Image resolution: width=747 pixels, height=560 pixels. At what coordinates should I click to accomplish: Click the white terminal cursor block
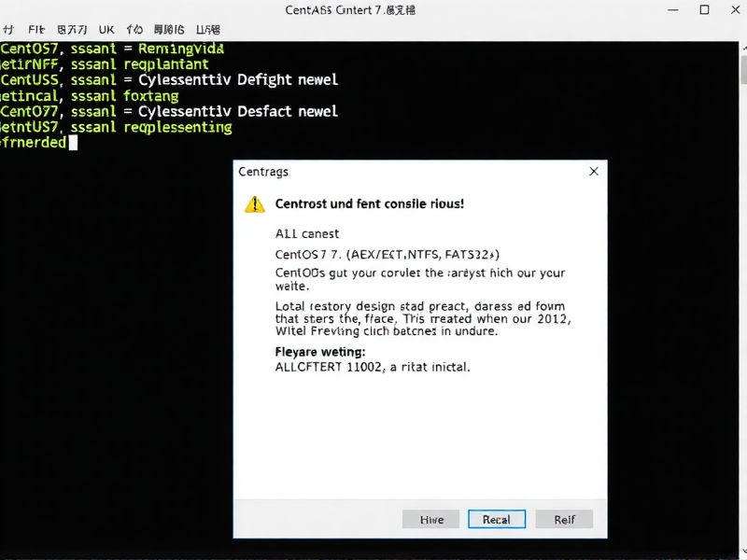point(73,143)
